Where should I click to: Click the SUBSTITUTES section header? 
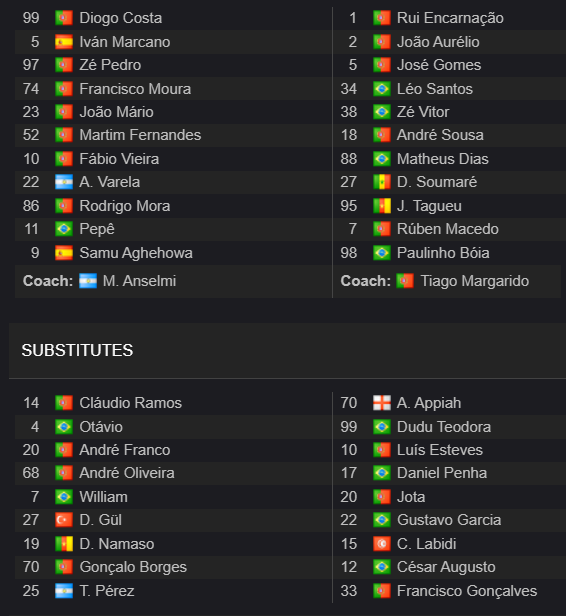[x=77, y=350]
